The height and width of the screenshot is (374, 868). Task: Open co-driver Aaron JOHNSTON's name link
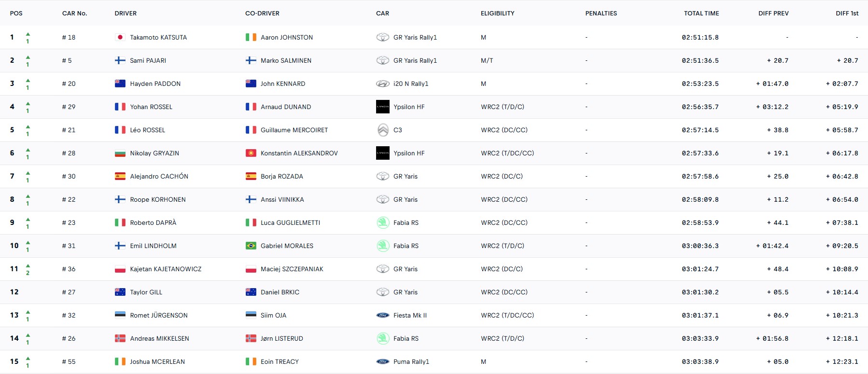point(287,37)
